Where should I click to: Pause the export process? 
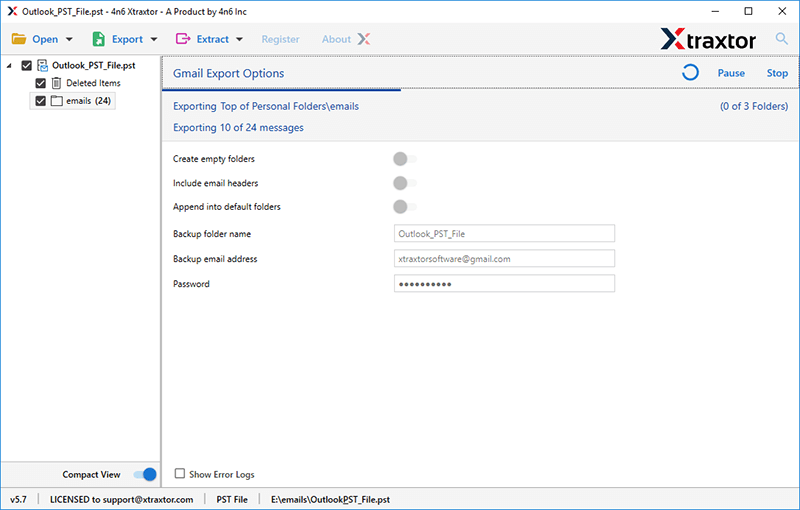(731, 73)
